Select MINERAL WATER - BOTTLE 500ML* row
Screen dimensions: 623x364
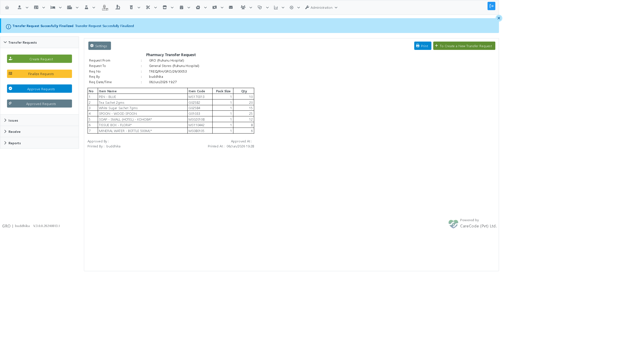171,131
